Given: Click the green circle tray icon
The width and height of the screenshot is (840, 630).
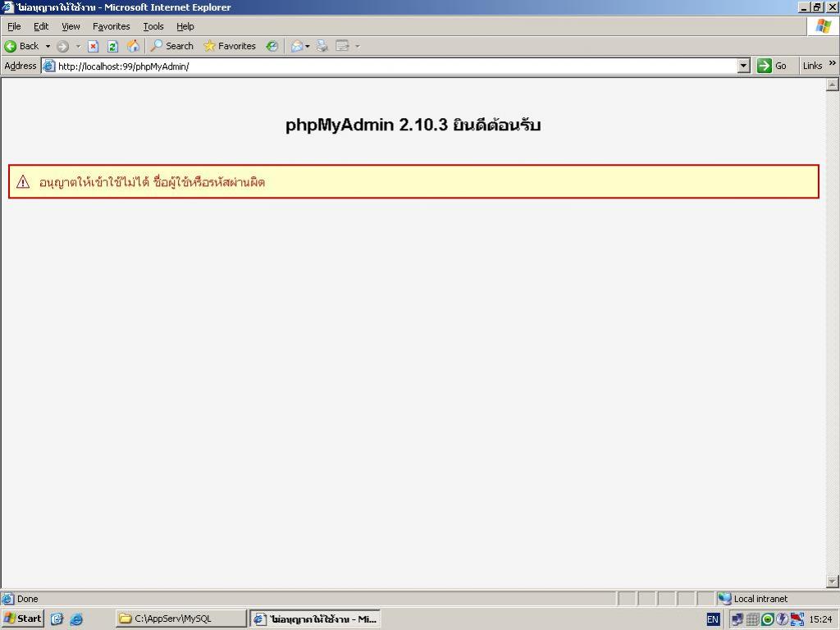Looking at the screenshot, I should coord(767,619).
